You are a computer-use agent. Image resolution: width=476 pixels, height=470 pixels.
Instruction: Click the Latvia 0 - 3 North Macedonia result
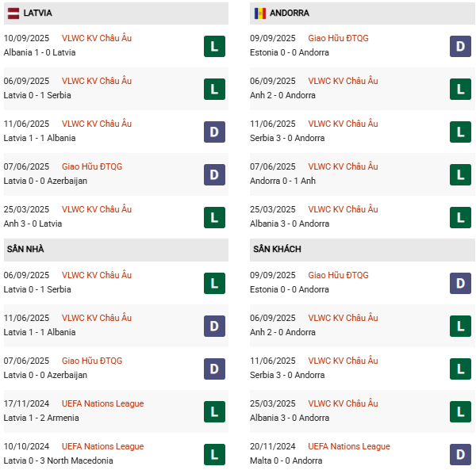point(58,460)
